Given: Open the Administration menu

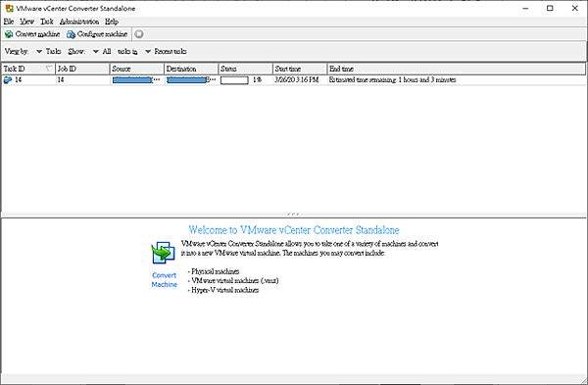Looking at the screenshot, I should pos(79,22).
